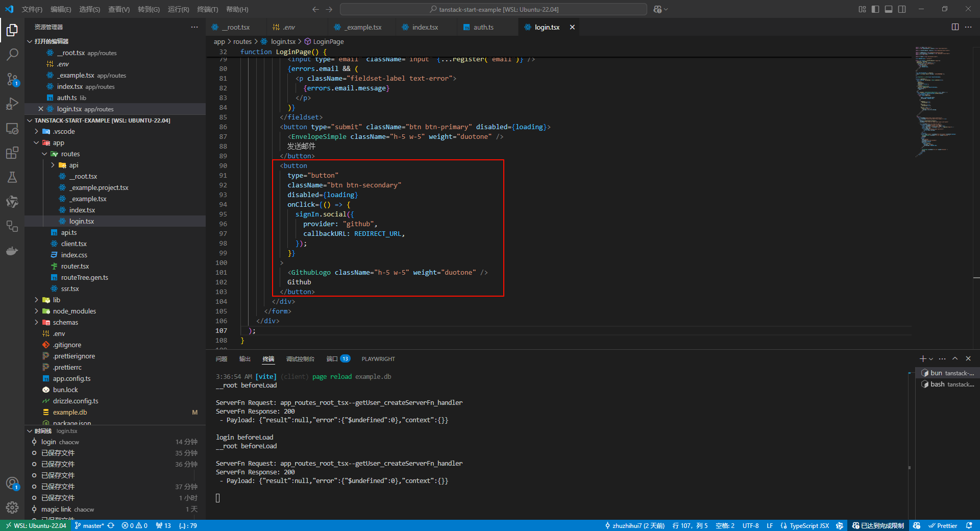Switch to the __root.tsx editor tab

coord(236,27)
